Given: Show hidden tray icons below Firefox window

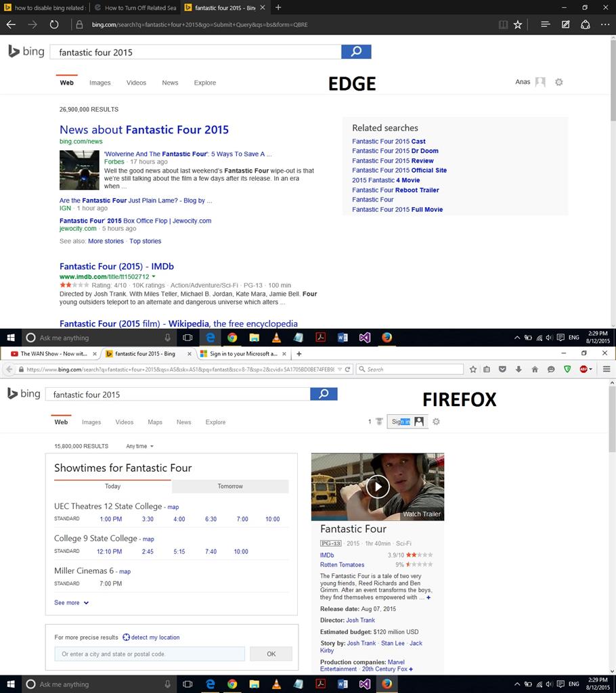Looking at the screenshot, I should [517, 684].
